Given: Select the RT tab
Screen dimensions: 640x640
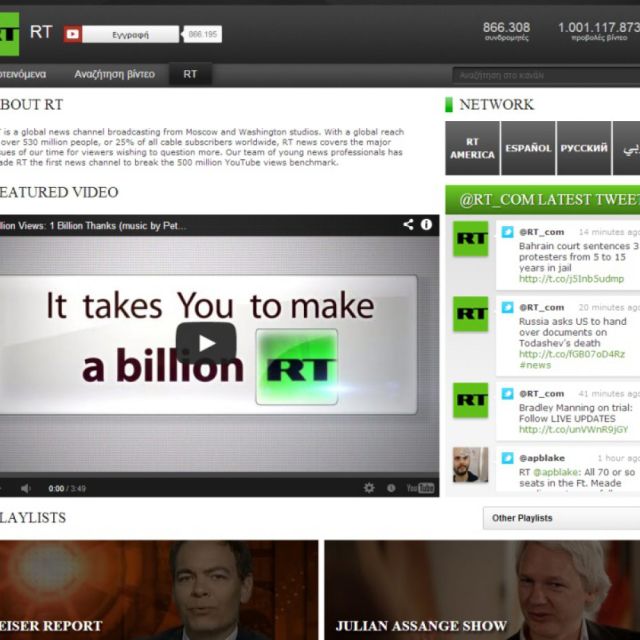Looking at the screenshot, I should point(190,74).
